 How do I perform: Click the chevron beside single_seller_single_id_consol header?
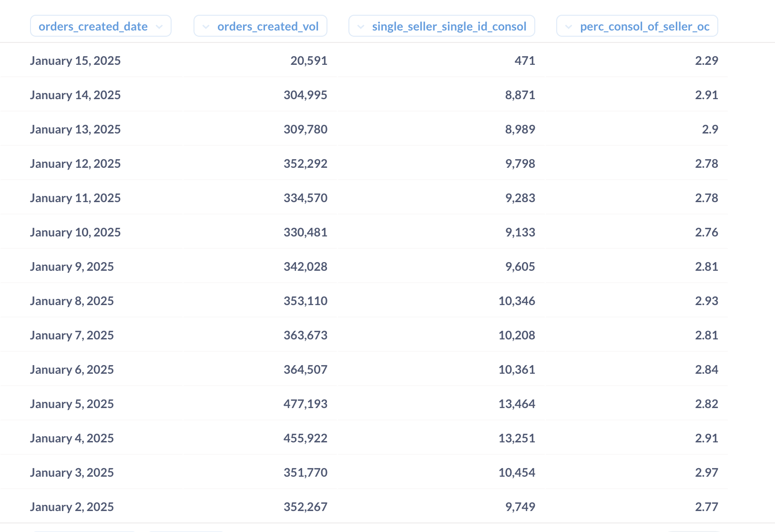pyautogui.click(x=361, y=27)
